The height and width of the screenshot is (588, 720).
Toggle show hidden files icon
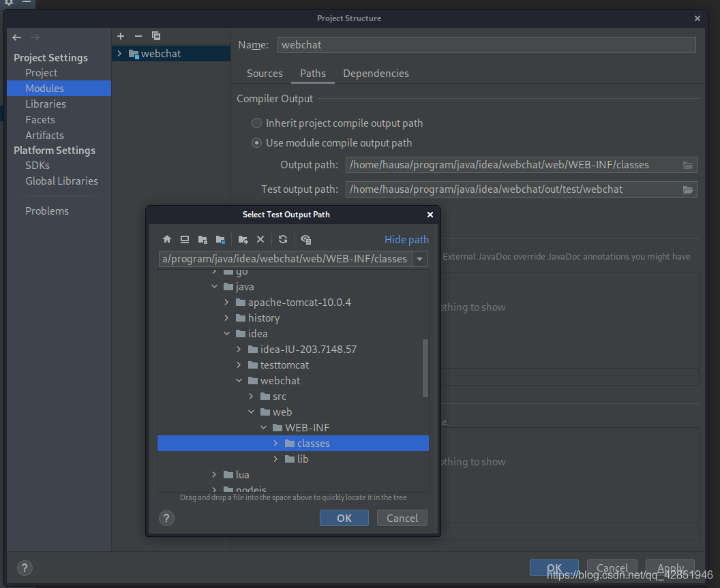click(305, 239)
